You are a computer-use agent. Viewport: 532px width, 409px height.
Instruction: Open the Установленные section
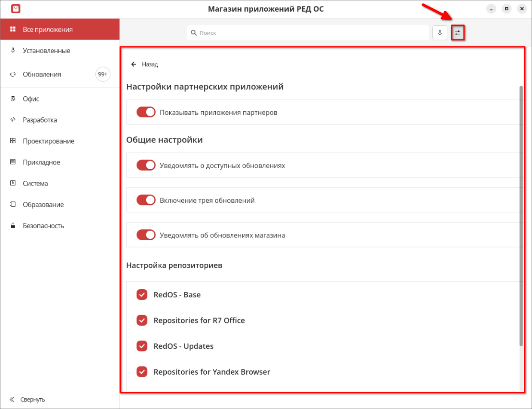tap(46, 51)
